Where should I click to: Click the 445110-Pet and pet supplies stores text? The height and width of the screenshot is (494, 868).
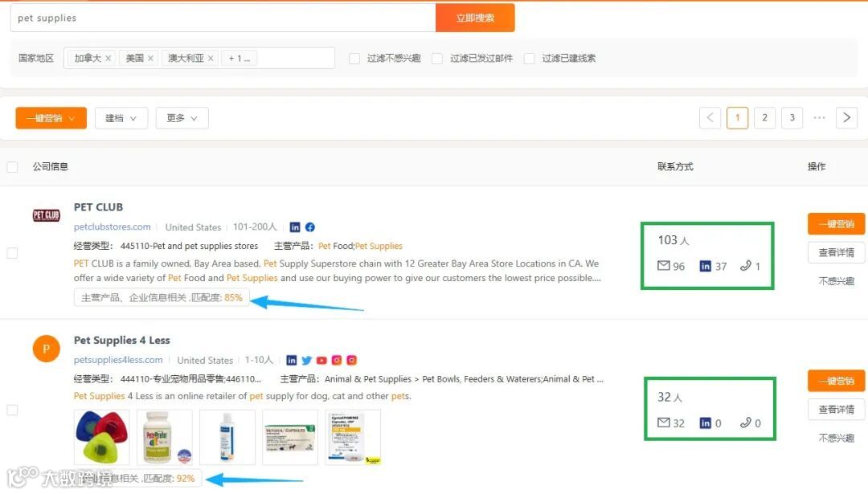190,246
